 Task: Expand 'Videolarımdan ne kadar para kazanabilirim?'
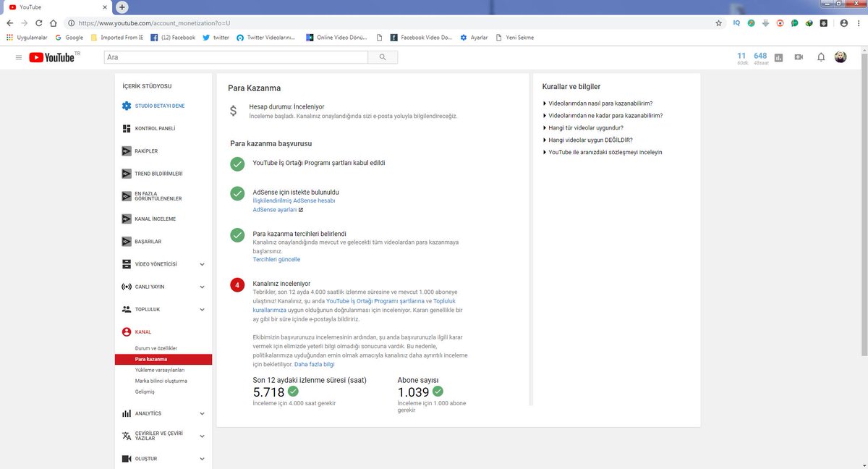click(x=603, y=116)
